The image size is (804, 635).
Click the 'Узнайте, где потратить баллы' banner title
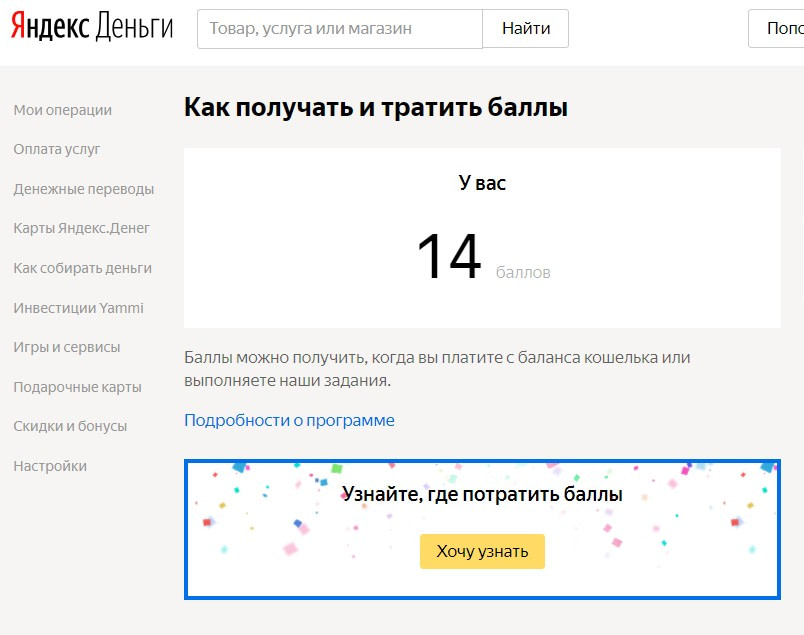tap(482, 495)
